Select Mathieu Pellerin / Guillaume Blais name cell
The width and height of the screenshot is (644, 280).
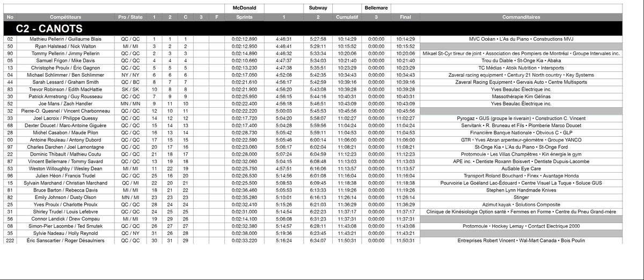point(65,39)
